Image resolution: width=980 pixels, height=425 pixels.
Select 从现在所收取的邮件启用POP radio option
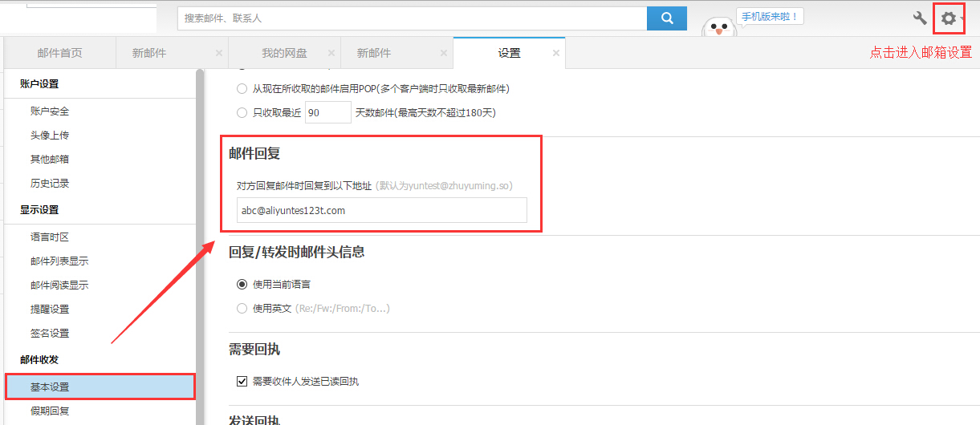[242, 88]
